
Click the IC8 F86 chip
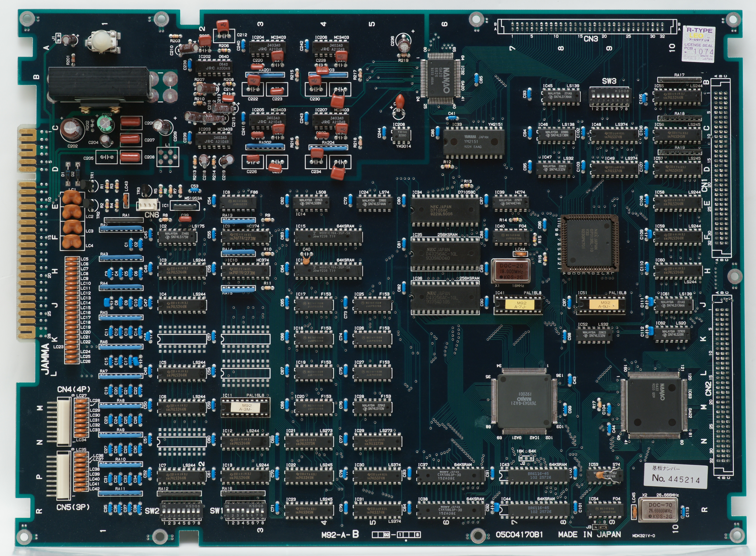pos(239,203)
